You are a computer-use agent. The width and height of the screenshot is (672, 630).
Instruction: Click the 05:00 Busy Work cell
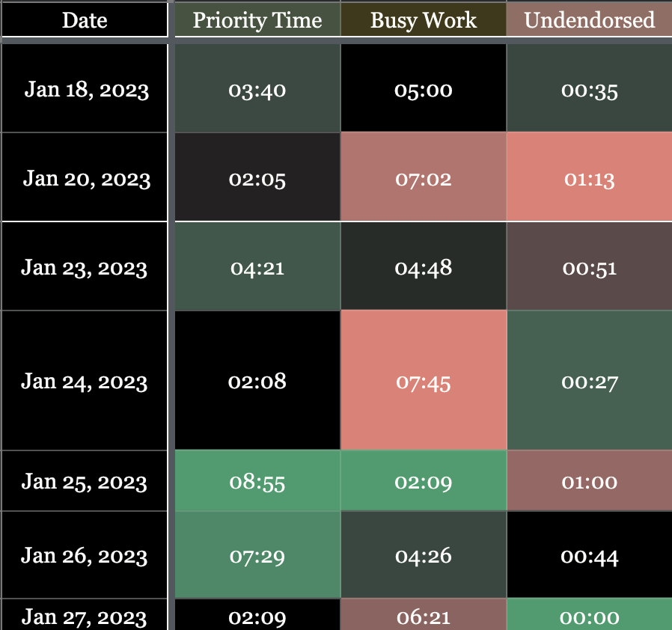[424, 90]
